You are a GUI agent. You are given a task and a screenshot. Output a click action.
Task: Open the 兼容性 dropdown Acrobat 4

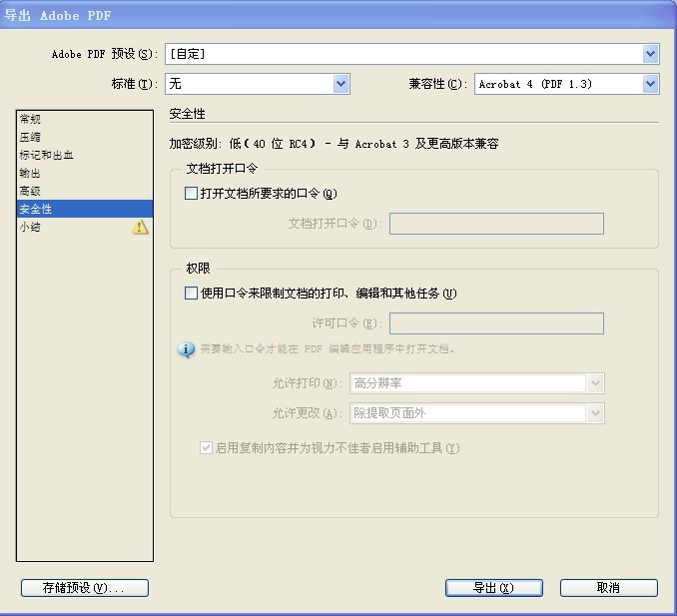(x=567, y=84)
